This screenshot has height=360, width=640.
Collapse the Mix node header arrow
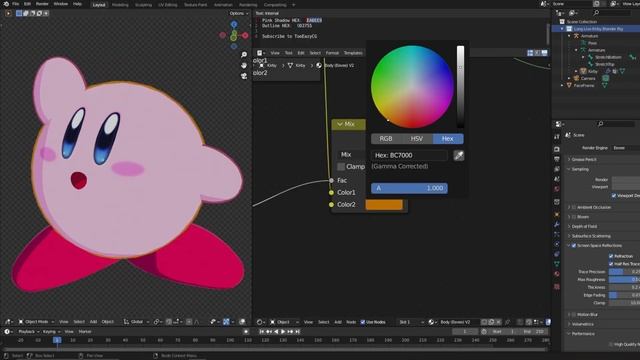340,124
